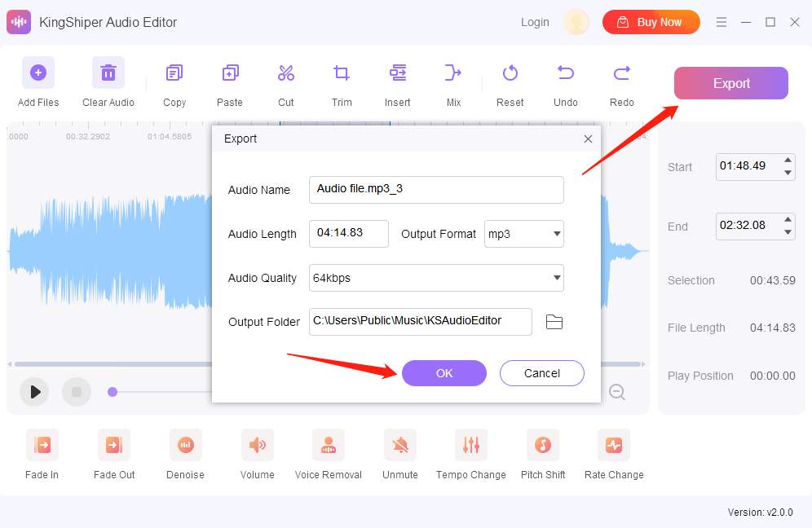812x528 pixels.
Task: Click the KingShiper app logo
Action: coord(19,22)
